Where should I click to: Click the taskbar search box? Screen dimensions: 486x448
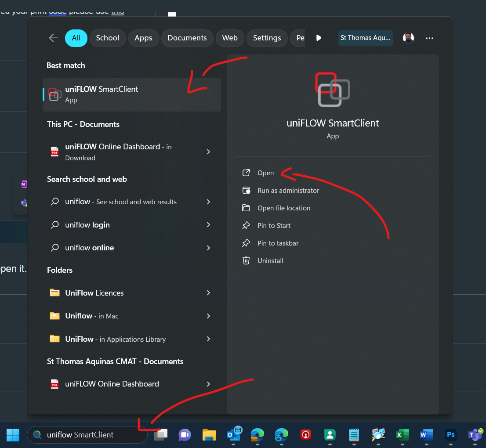(87, 435)
